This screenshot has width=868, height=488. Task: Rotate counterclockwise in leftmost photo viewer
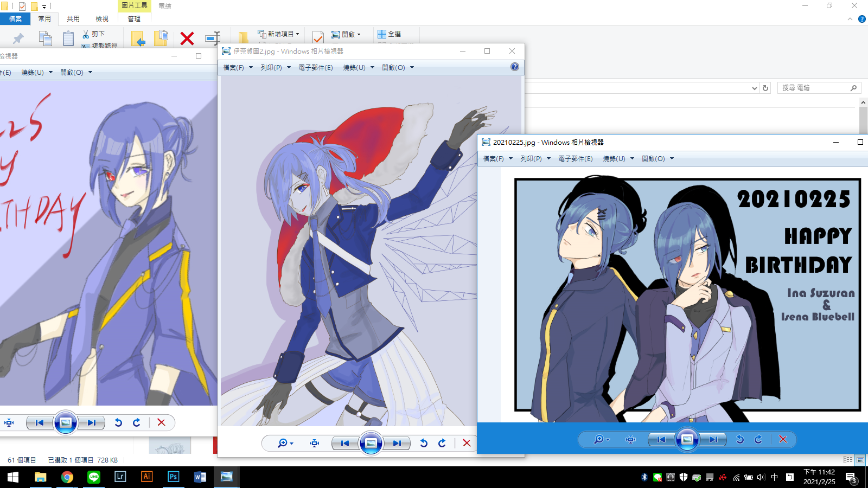(x=118, y=422)
